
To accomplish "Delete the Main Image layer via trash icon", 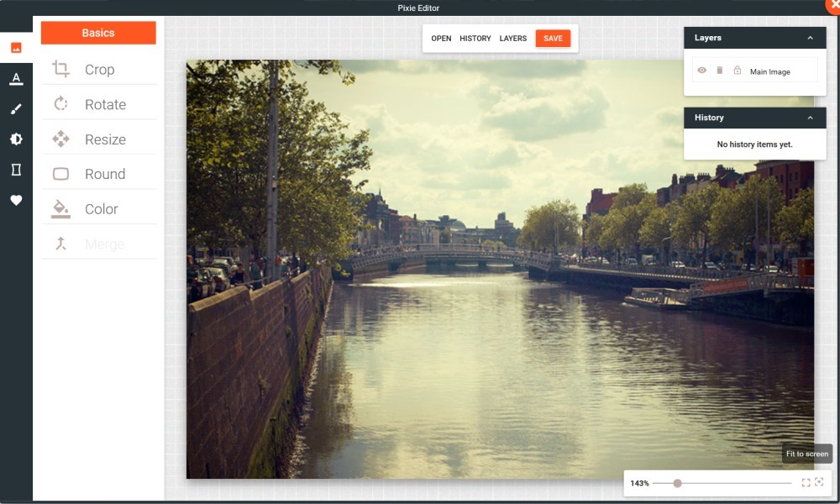I will pyautogui.click(x=720, y=71).
